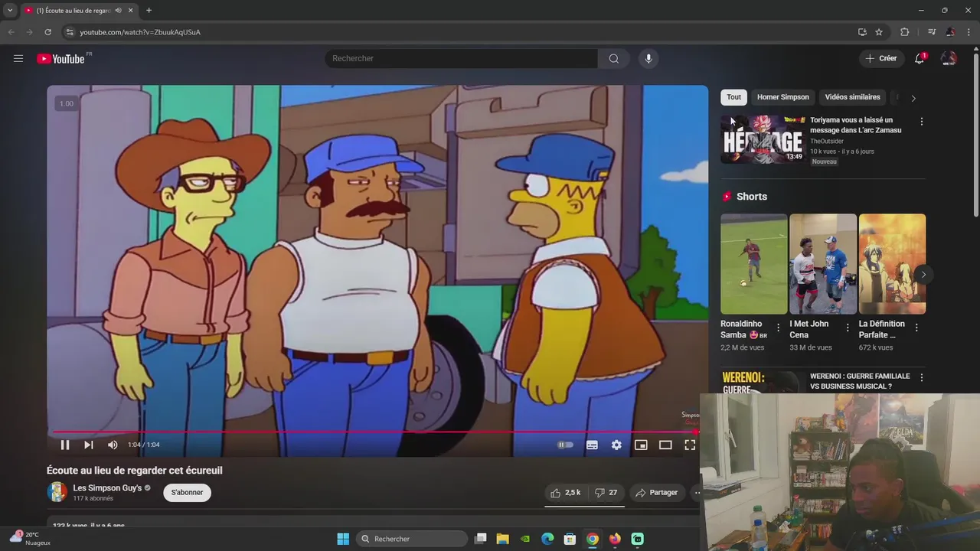Select the Vidéos similaires filter chip
The width and height of the screenshot is (980, 551).
click(852, 97)
